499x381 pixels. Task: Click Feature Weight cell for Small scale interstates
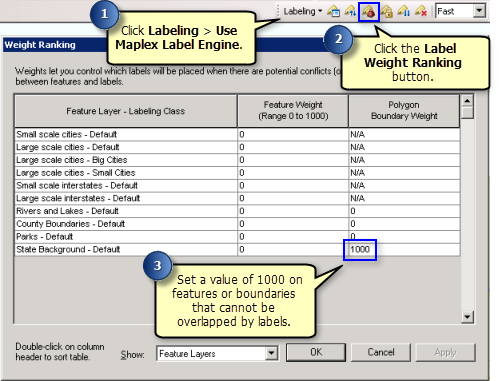pos(293,185)
